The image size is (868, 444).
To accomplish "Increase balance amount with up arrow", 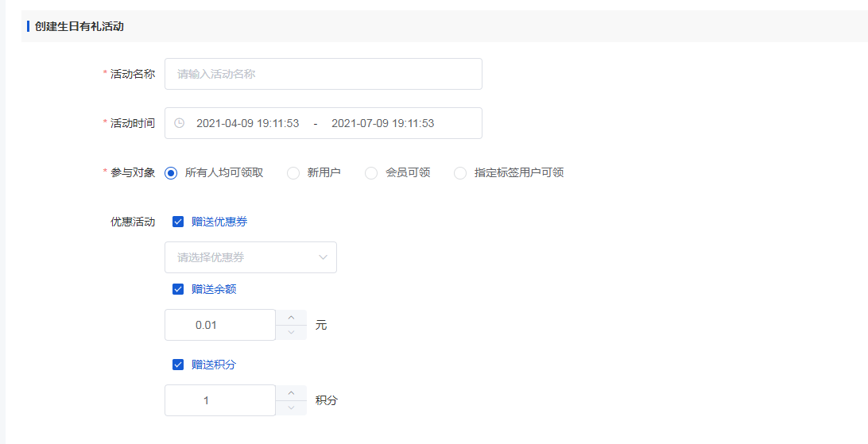I will (x=291, y=318).
